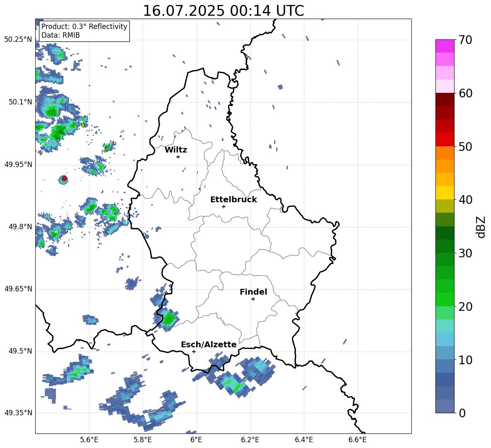The height and width of the screenshot is (448, 491).
Task: Click the 6.2°E longitude label
Action: (250, 440)
